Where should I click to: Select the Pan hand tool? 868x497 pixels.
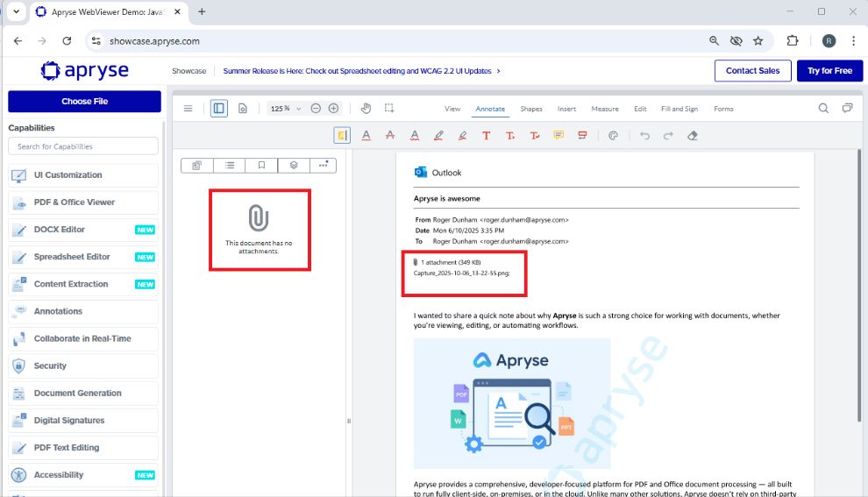coord(366,109)
